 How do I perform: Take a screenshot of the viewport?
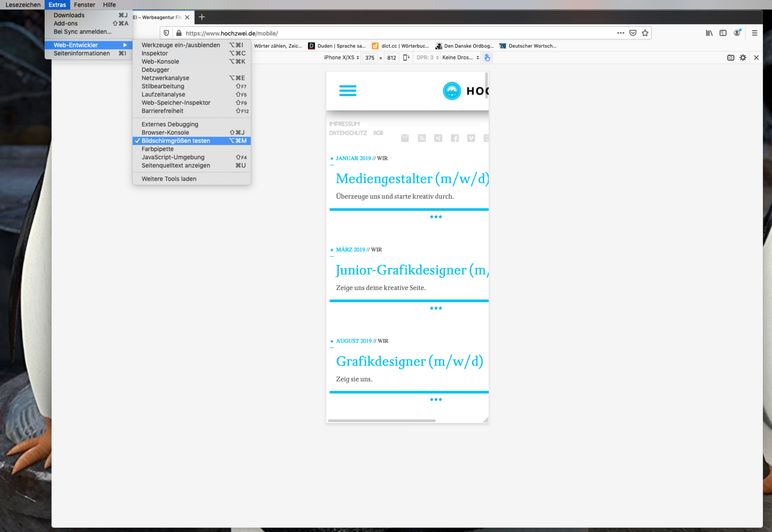coord(730,57)
